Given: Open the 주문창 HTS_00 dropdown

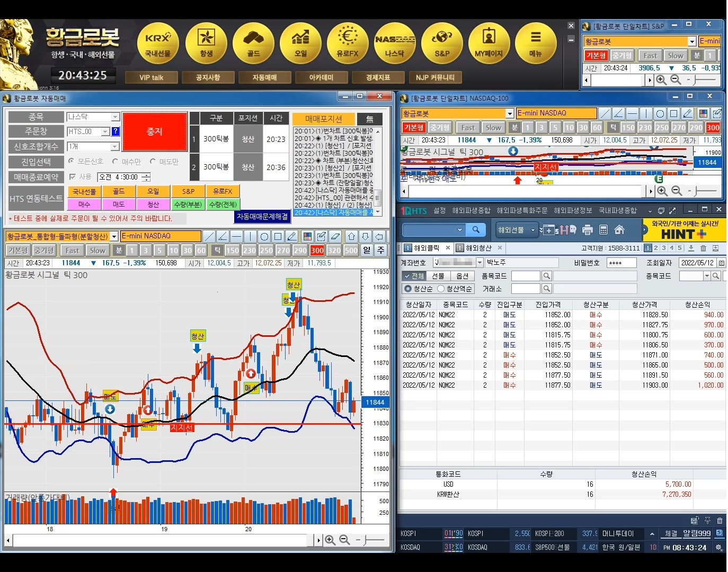Looking at the screenshot, I should (x=105, y=131).
